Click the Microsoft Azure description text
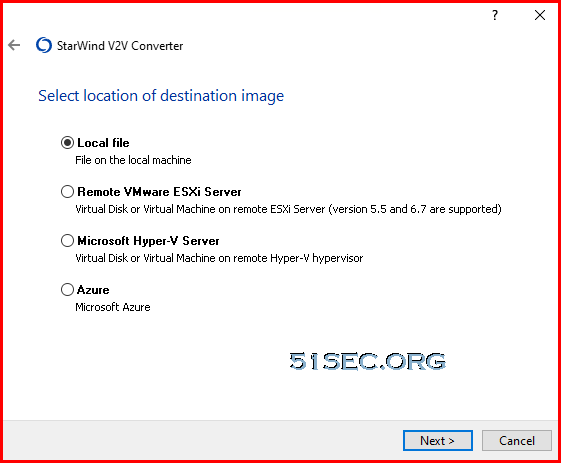561x463 pixels. 113,307
